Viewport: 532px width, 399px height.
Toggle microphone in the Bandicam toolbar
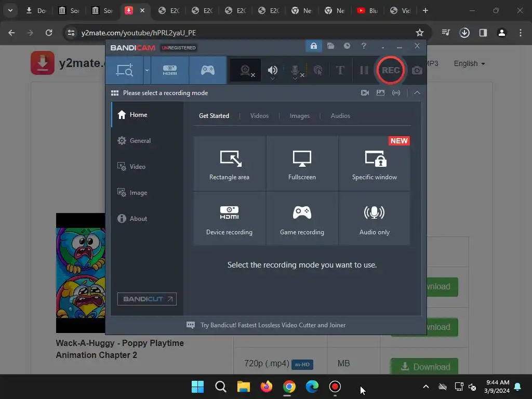point(295,70)
